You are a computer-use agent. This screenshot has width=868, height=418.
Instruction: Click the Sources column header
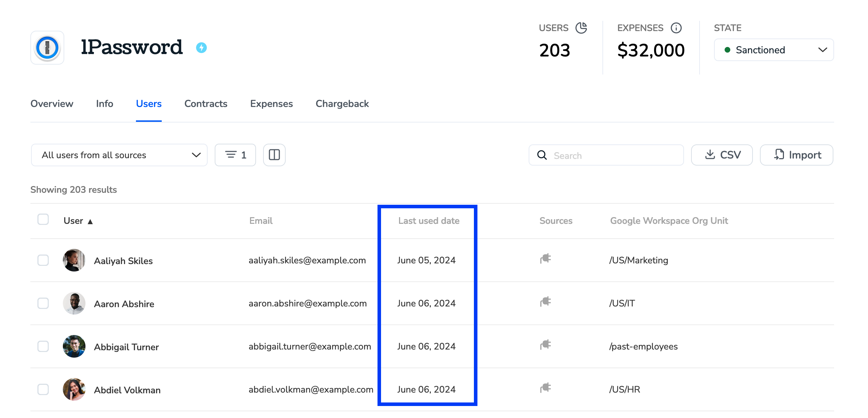(556, 221)
